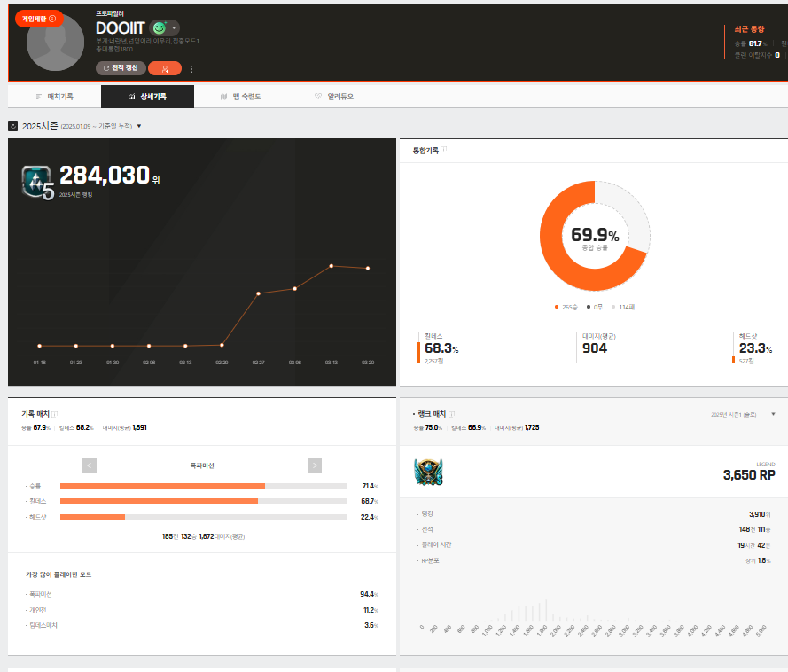
Task: Open the 맵 숙련도 tab
Action: click(x=240, y=97)
